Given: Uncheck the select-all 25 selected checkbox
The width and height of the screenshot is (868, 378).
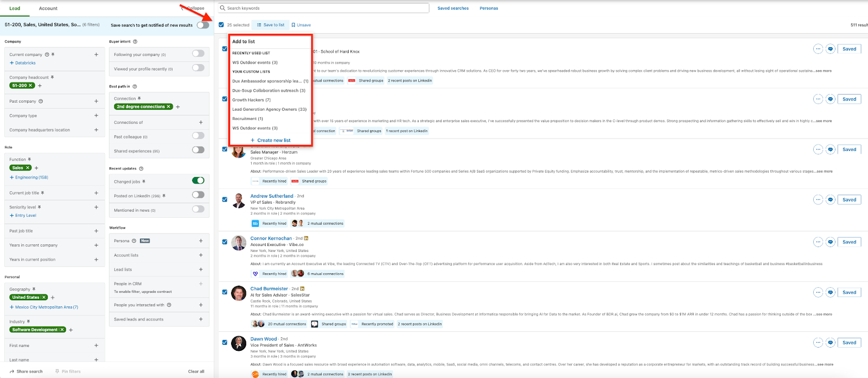Looking at the screenshot, I should tap(221, 25).
